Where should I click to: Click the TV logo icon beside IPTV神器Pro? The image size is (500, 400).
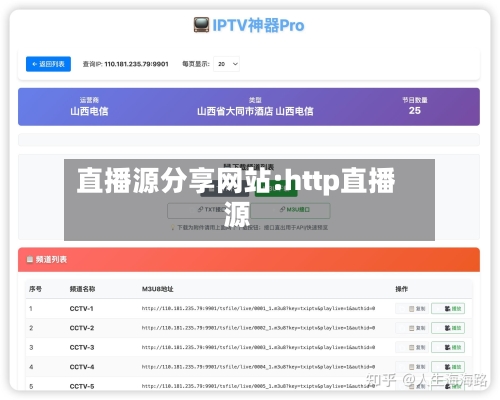pyautogui.click(x=201, y=25)
